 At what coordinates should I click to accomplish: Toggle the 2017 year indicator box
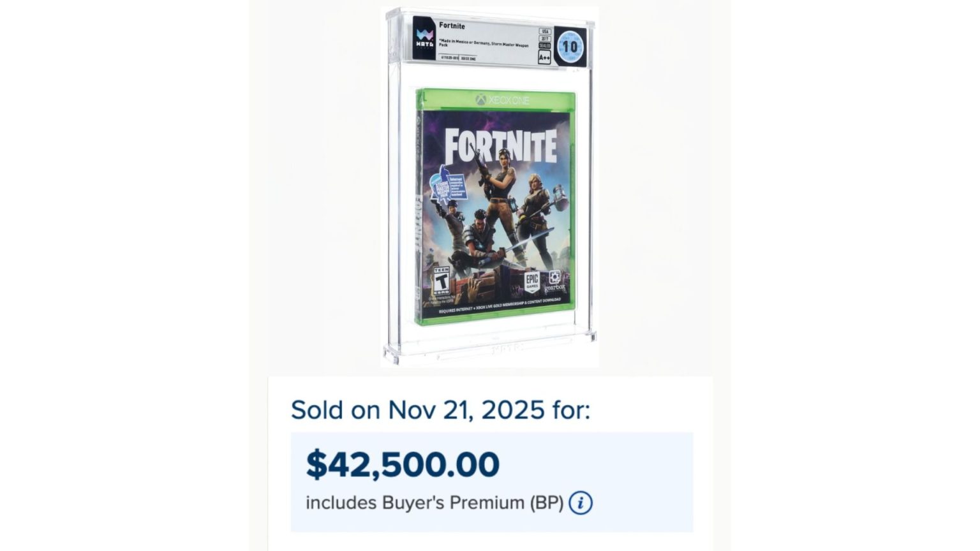pyautogui.click(x=544, y=39)
